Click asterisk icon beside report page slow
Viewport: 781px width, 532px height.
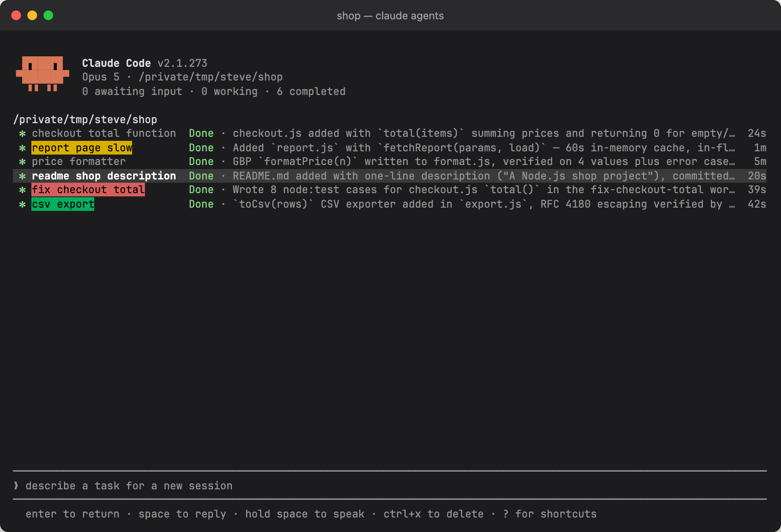click(x=23, y=148)
